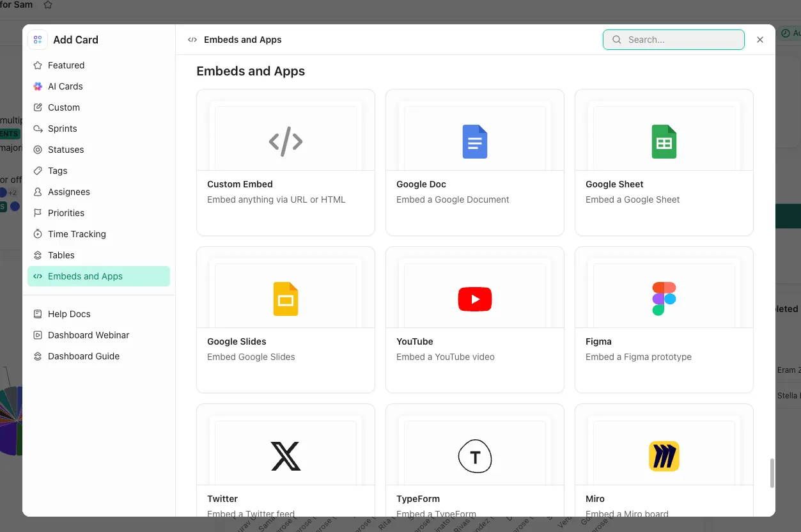Screen dimensions: 801x532
Task: Click the Statuses circle icon
Action: (x=38, y=150)
